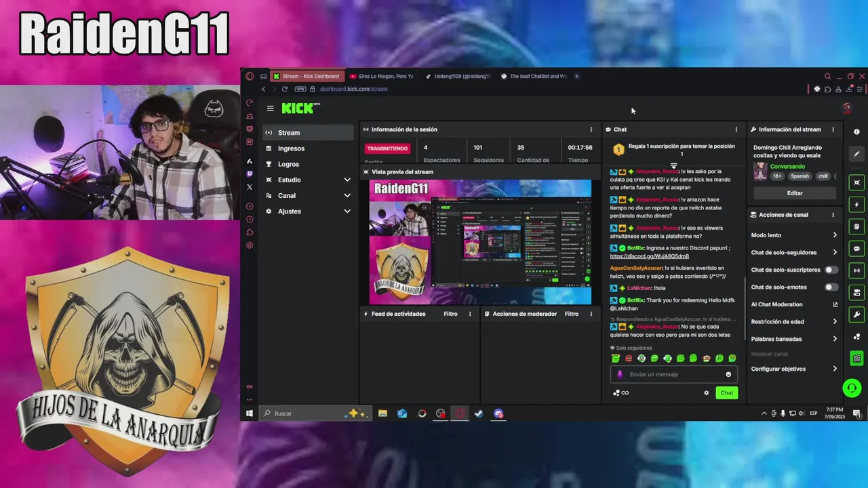The width and height of the screenshot is (868, 488).
Task: Open the green headset support button
Action: pyautogui.click(x=852, y=388)
